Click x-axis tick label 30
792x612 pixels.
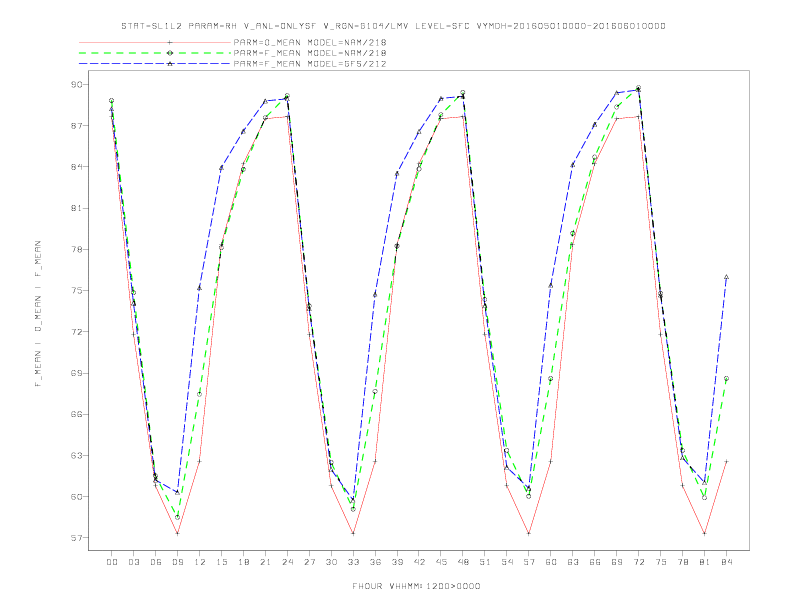pos(331,562)
